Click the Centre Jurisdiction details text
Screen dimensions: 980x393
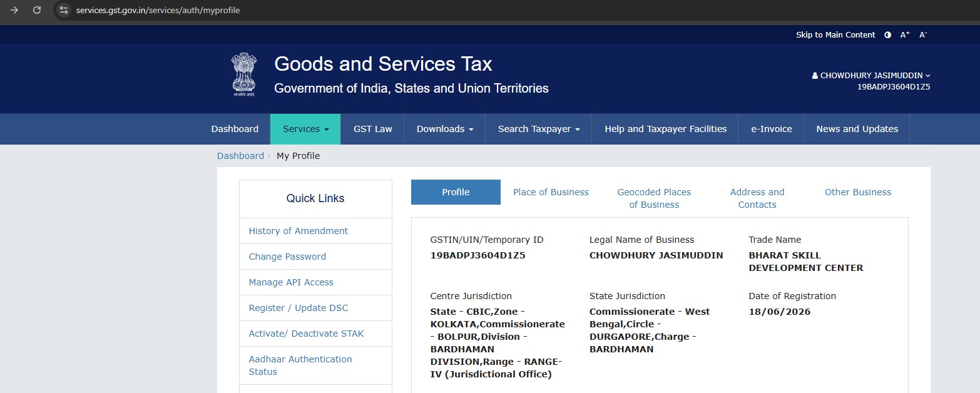[497, 343]
